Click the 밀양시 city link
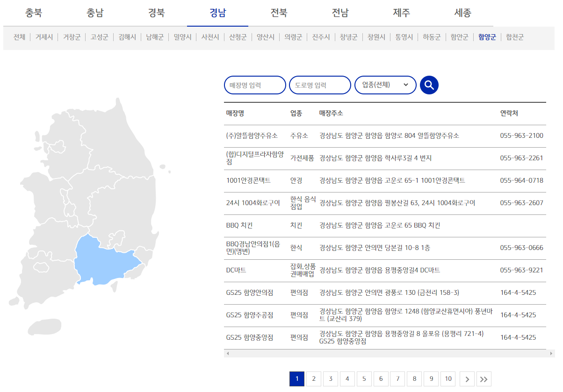This screenshot has width=563, height=392. tap(182, 37)
